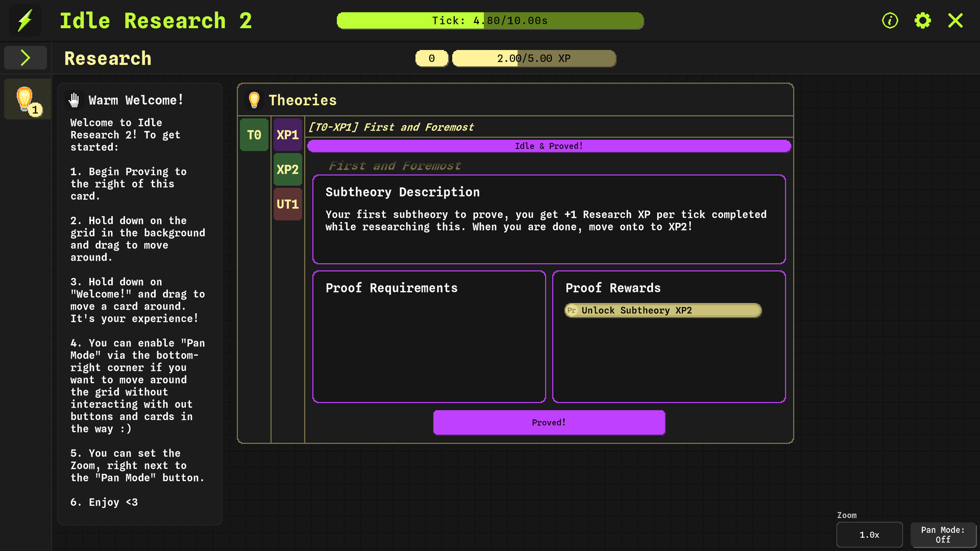Click the Idle & Proved status banner
The width and height of the screenshot is (980, 551).
coord(549,146)
